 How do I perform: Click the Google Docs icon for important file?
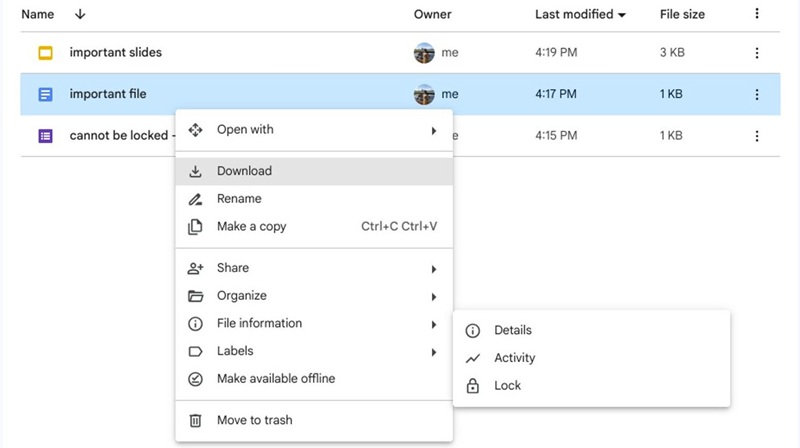(x=45, y=94)
